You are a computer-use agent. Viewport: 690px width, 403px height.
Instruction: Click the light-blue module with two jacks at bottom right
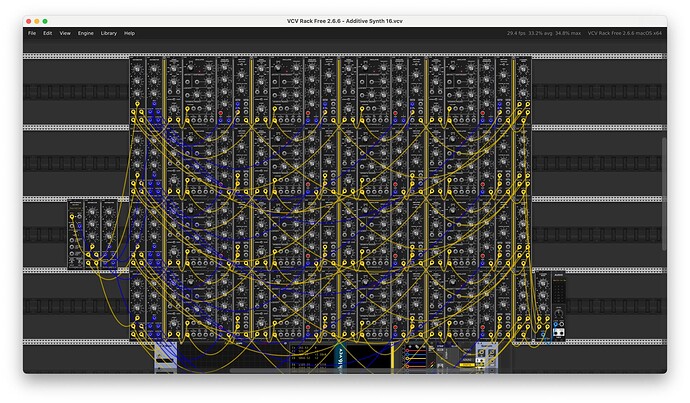[x=486, y=356]
